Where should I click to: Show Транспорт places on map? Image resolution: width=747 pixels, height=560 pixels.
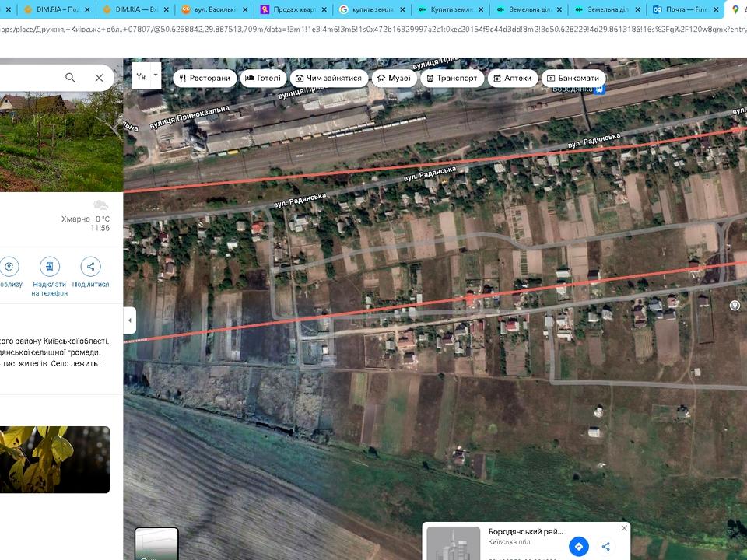pos(451,79)
